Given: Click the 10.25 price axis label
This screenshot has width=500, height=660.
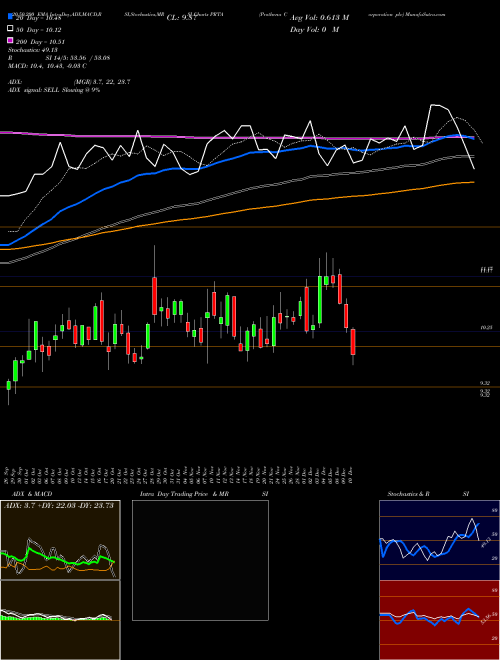Looking at the screenshot, I should (487, 327).
